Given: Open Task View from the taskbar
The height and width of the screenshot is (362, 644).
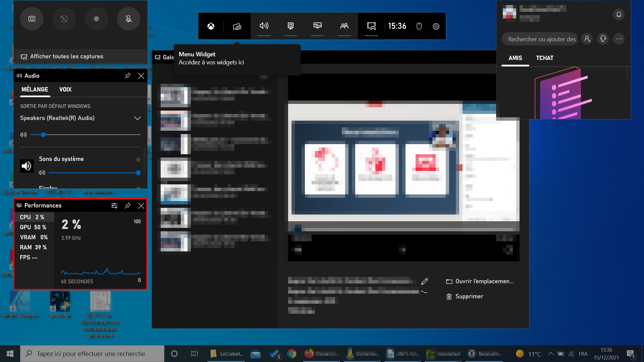Looking at the screenshot, I should 194,354.
